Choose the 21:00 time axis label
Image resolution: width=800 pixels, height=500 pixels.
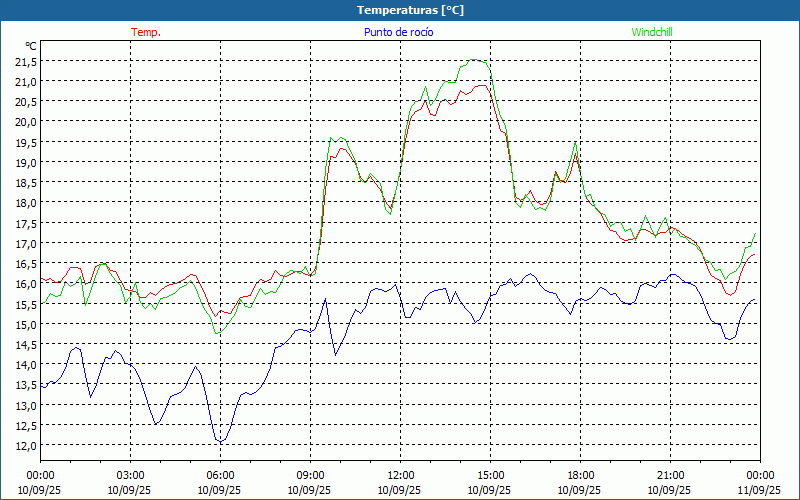[x=670, y=475]
